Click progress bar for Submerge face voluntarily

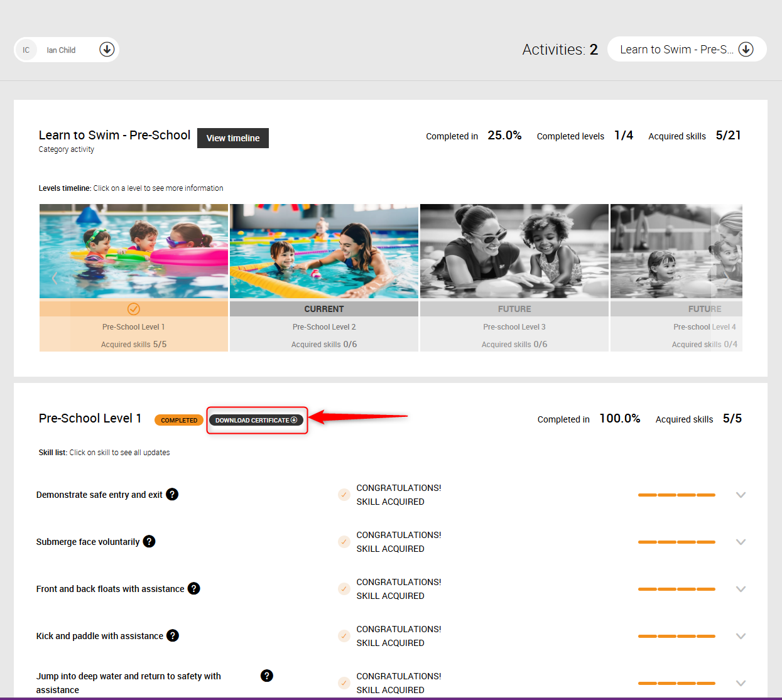(x=676, y=542)
